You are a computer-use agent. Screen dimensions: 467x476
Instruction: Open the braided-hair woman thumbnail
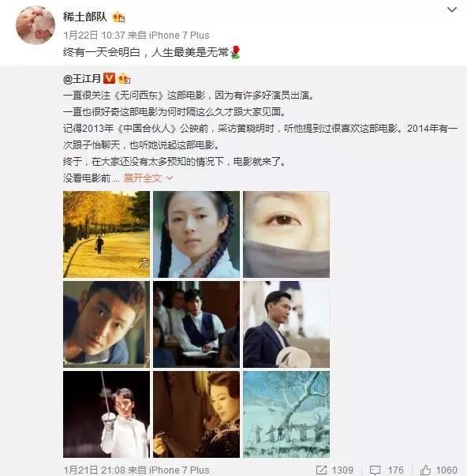click(x=196, y=234)
